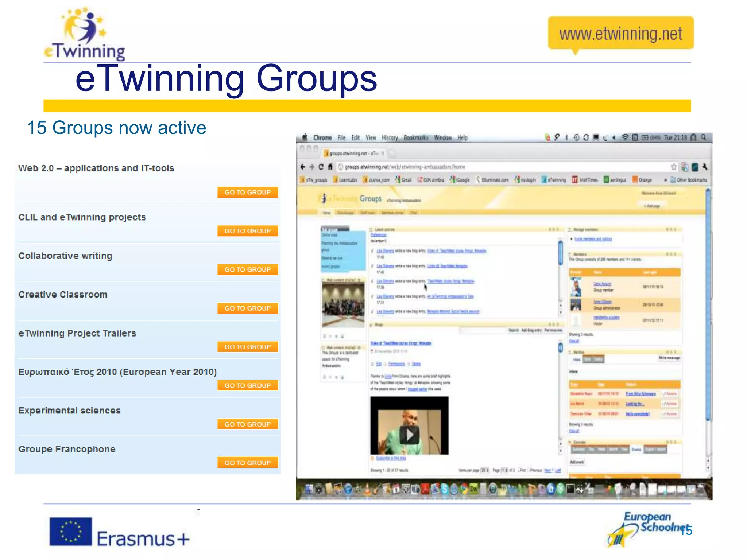This screenshot has height=560, width=747.
Task: Open the EUN zimbra bookmark
Action: [x=431, y=180]
